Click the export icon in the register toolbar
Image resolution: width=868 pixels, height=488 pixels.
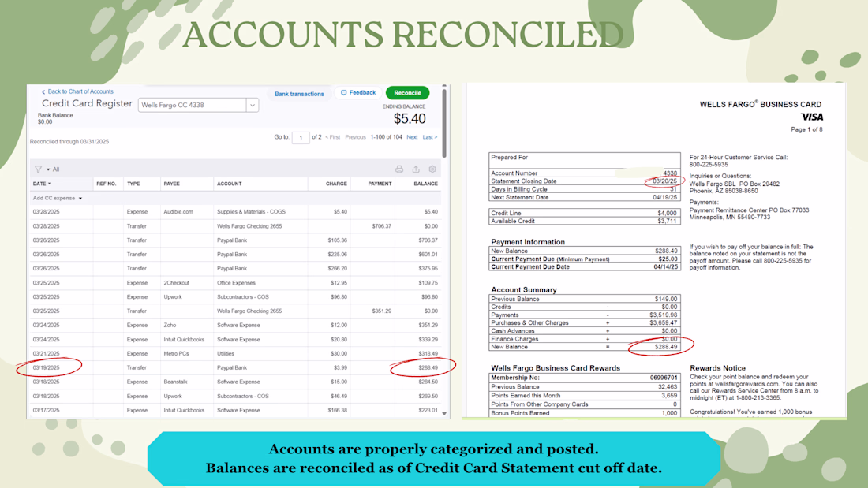pyautogui.click(x=416, y=169)
